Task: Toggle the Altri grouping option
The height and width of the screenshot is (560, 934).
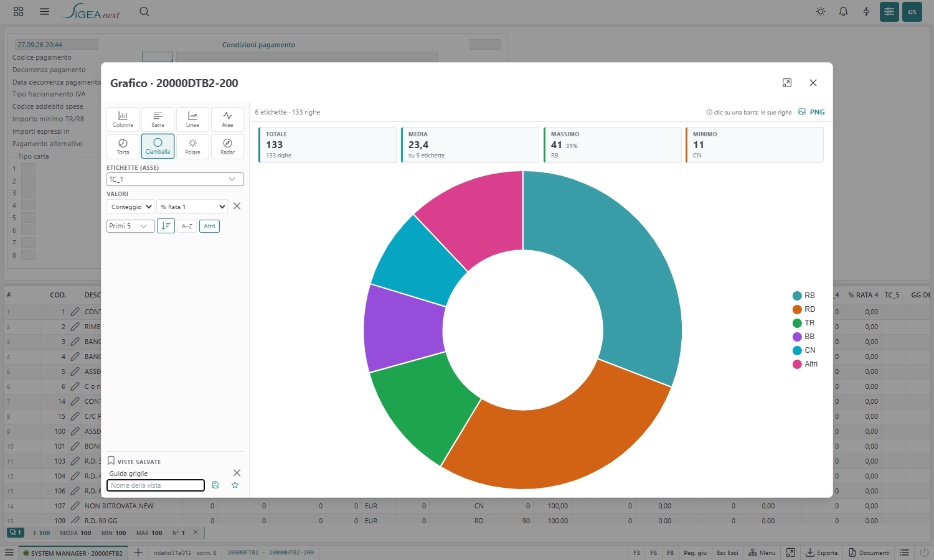Action: point(209,226)
